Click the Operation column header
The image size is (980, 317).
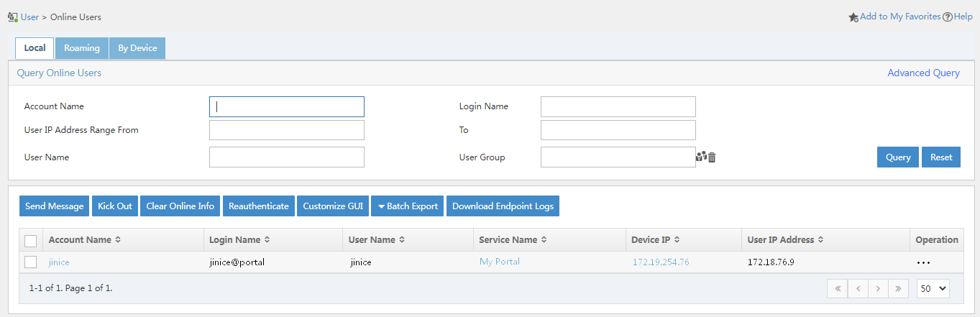(x=937, y=240)
